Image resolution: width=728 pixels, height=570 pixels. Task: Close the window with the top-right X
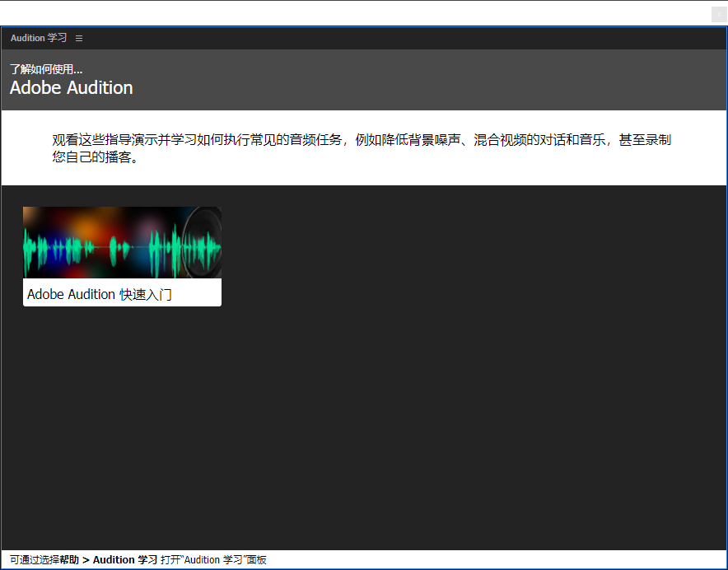point(719,14)
